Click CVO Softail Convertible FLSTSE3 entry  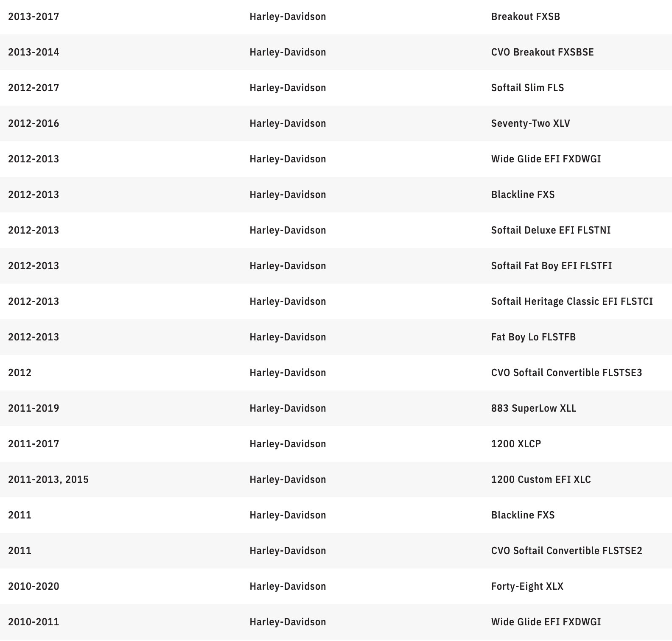pyautogui.click(x=566, y=373)
